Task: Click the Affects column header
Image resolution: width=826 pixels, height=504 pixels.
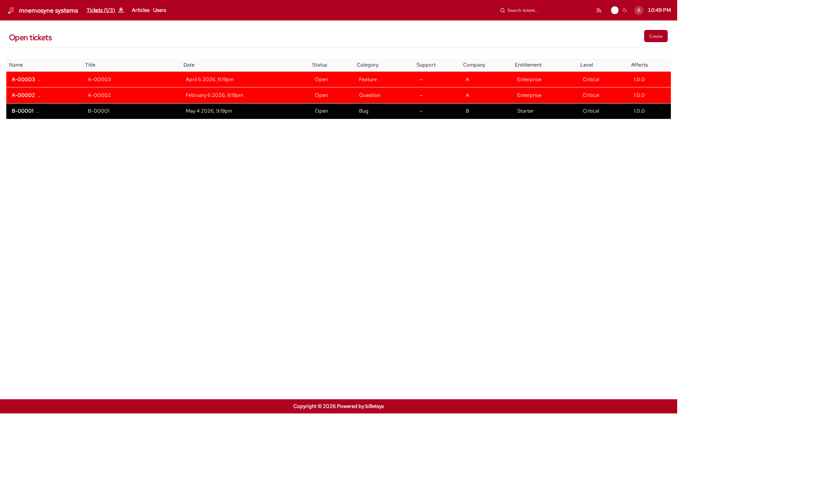Action: [x=639, y=65]
